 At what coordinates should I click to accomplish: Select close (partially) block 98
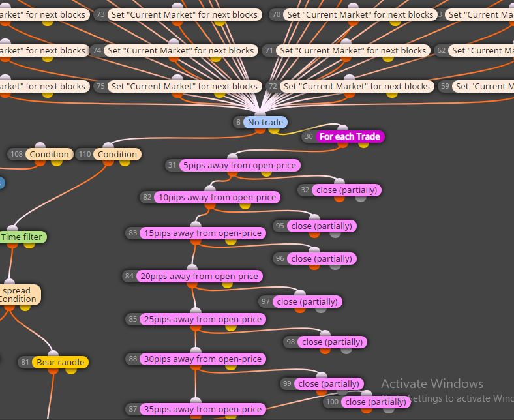click(x=332, y=342)
